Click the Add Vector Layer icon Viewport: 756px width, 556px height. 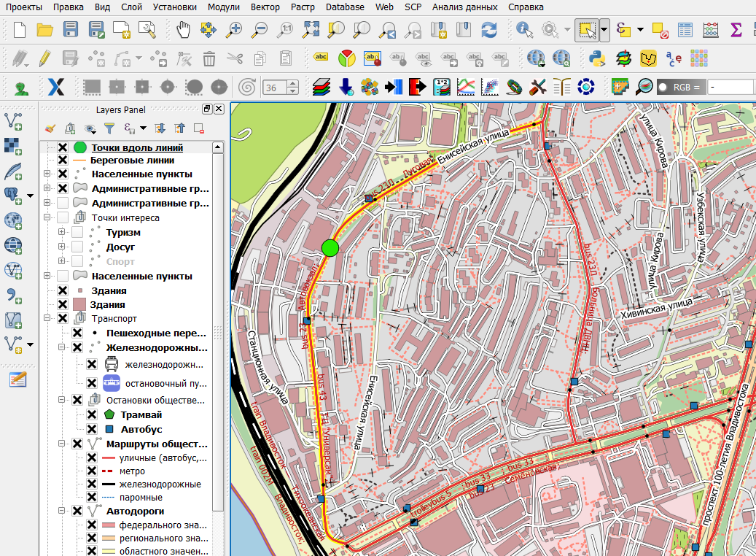[x=13, y=122]
